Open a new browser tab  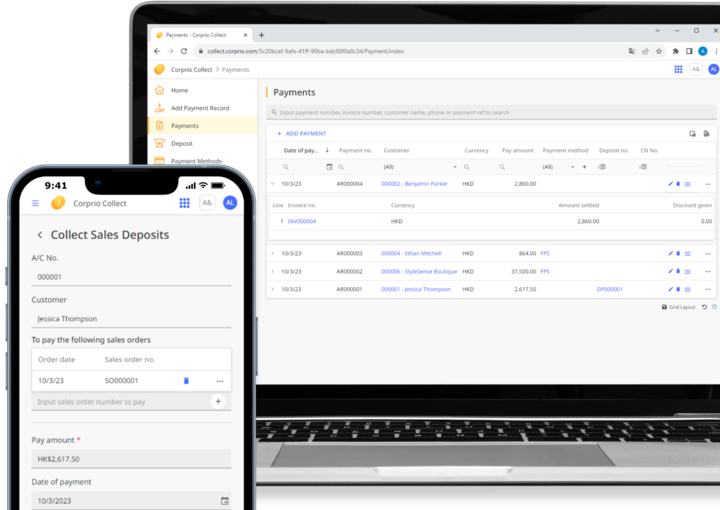pyautogui.click(x=261, y=35)
